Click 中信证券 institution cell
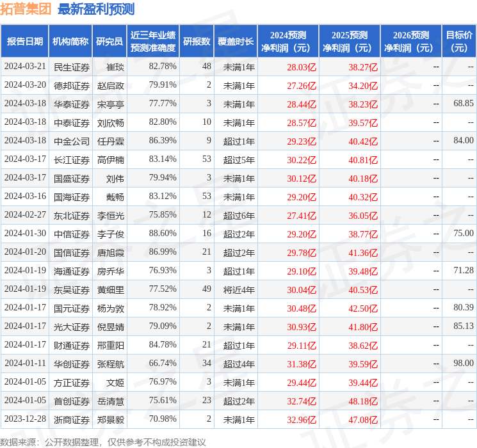 coord(72,234)
